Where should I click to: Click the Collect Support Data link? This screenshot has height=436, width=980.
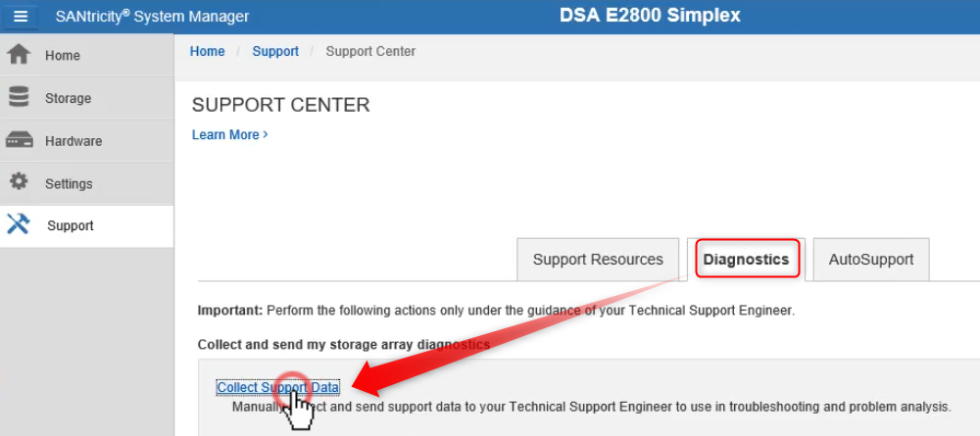(278, 387)
